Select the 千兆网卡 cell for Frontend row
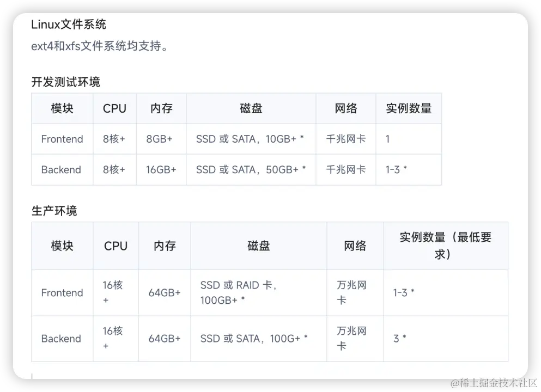 [x=345, y=139]
